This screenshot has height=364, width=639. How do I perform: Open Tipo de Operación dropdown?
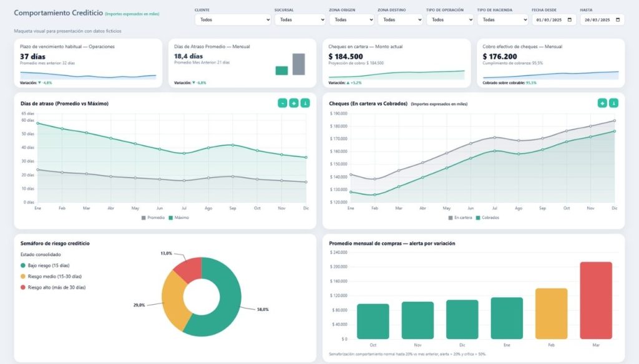(x=449, y=20)
